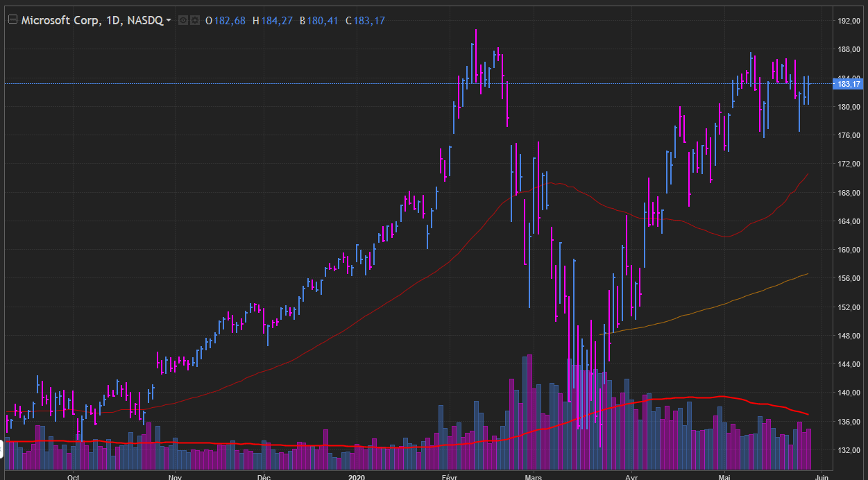This screenshot has width=868, height=480.
Task: Open chart settings via the gear icon
Action: click(195, 21)
